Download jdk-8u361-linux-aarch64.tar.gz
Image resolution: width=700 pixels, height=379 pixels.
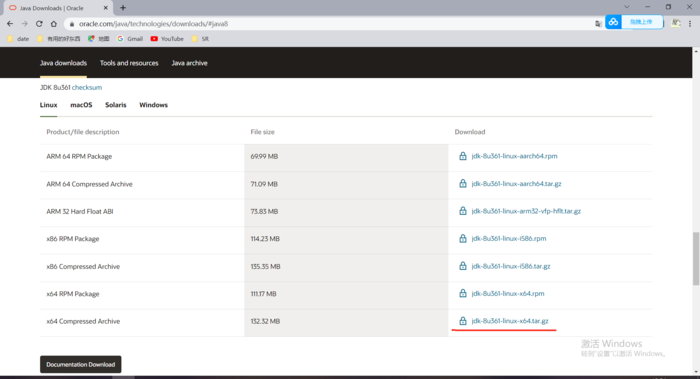point(517,183)
